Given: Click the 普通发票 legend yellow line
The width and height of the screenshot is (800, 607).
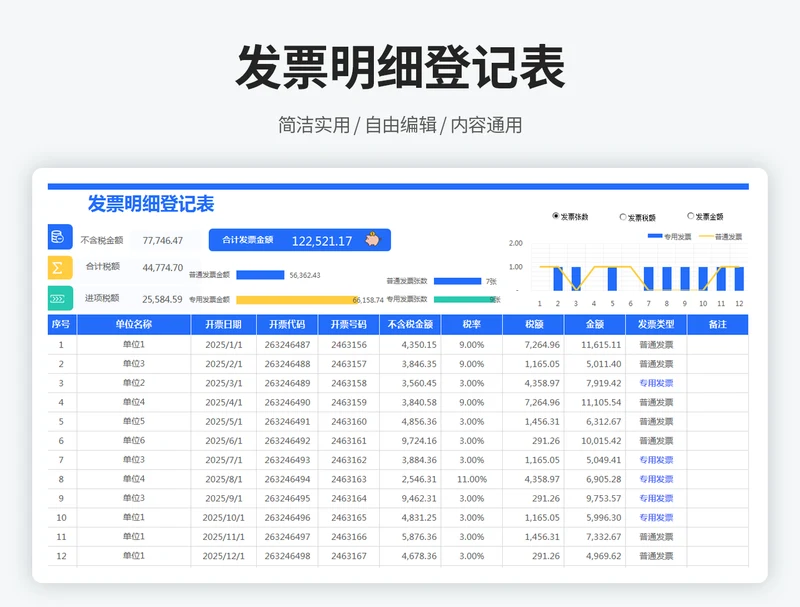Looking at the screenshot, I should pyautogui.click(x=706, y=237).
